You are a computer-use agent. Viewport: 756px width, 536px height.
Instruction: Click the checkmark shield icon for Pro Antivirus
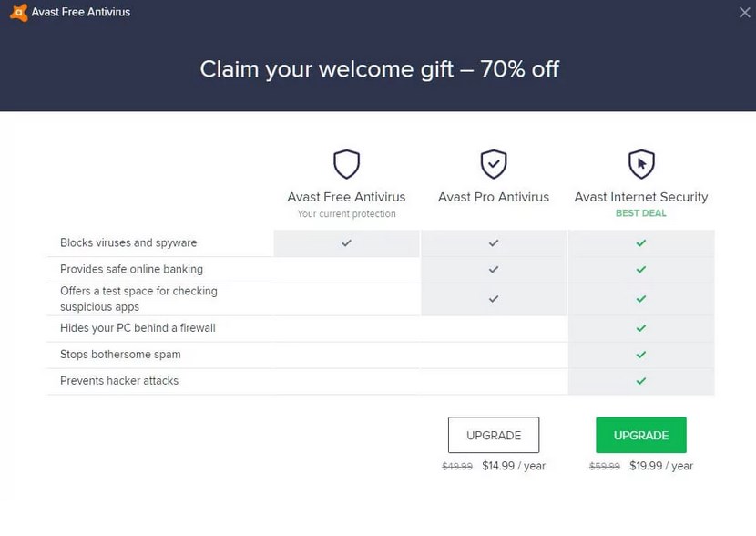pos(494,164)
